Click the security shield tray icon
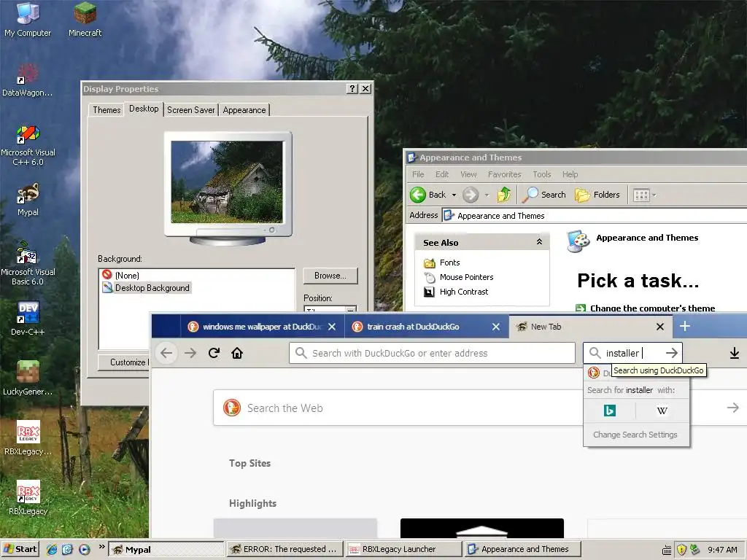 [681, 550]
